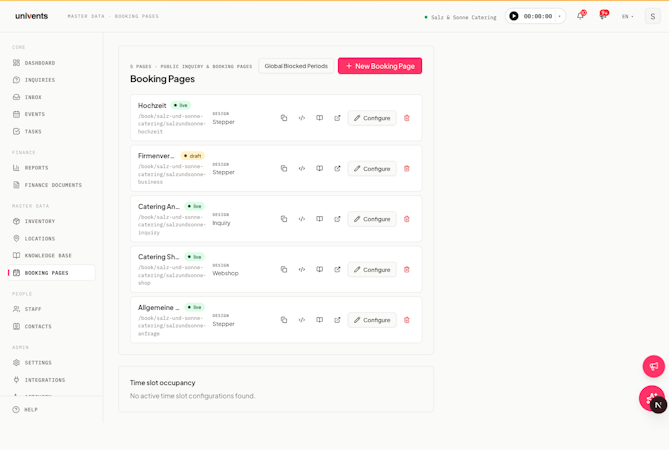Click the draft status badge on Firmenver...
The image size is (669, 450).
coord(193,156)
